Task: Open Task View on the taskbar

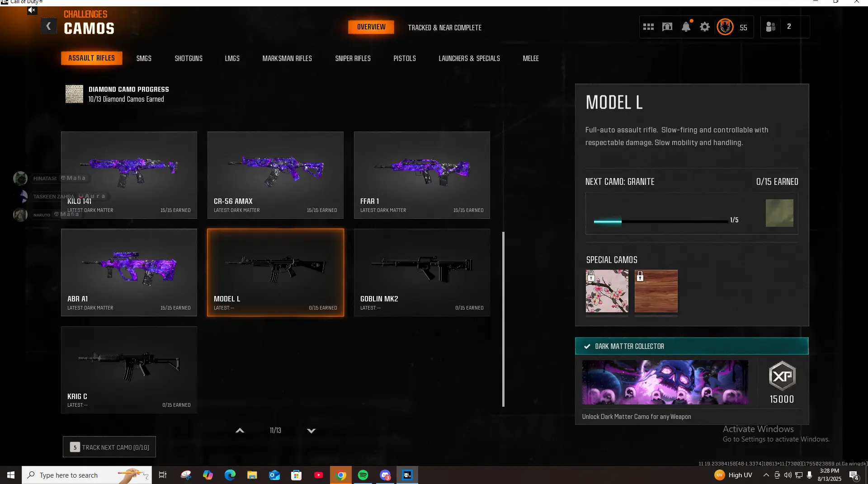Action: 163,475
